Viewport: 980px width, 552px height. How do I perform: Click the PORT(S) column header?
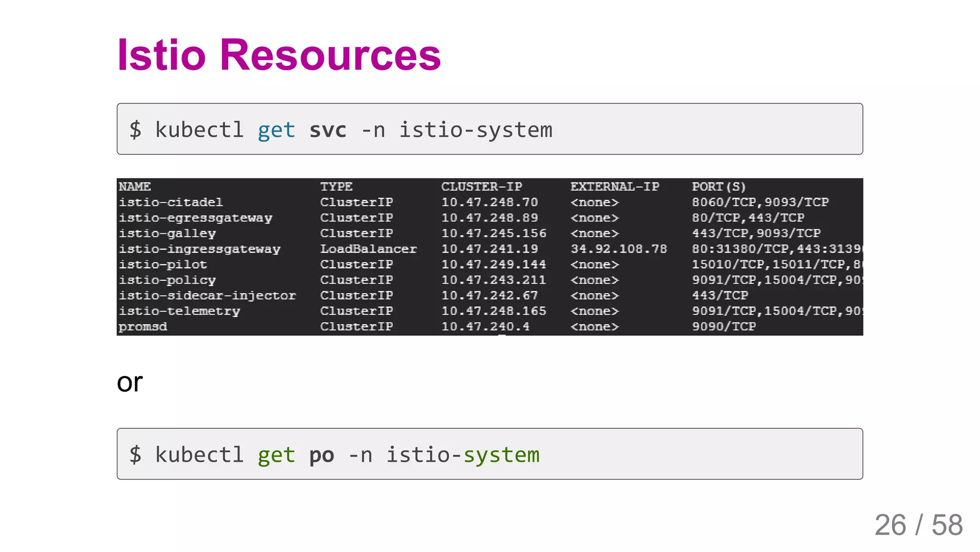pyautogui.click(x=718, y=187)
